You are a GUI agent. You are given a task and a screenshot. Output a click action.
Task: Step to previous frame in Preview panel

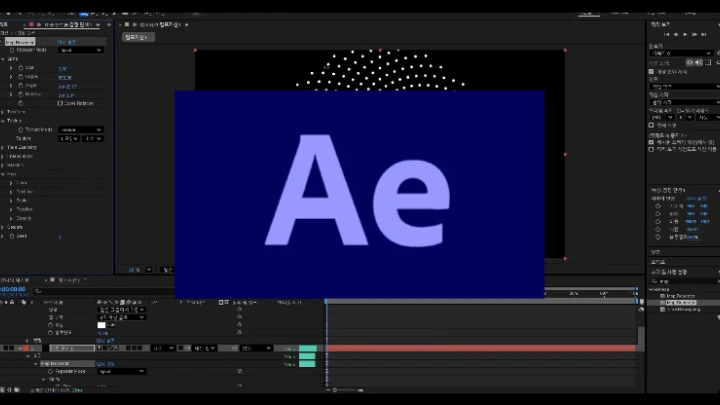[x=675, y=34]
